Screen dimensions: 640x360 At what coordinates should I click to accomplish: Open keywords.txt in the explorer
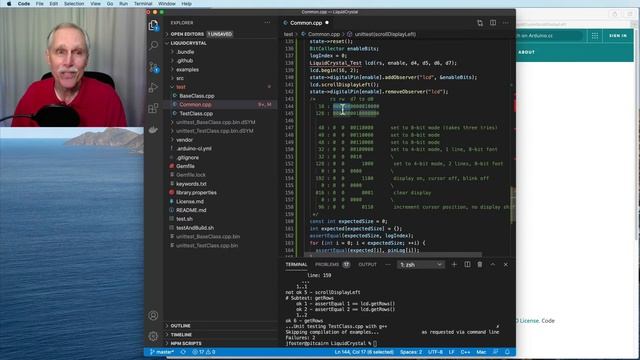[x=191, y=184]
